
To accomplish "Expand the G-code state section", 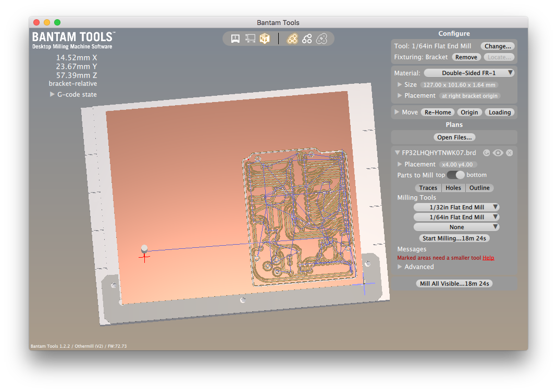I will click(x=52, y=94).
